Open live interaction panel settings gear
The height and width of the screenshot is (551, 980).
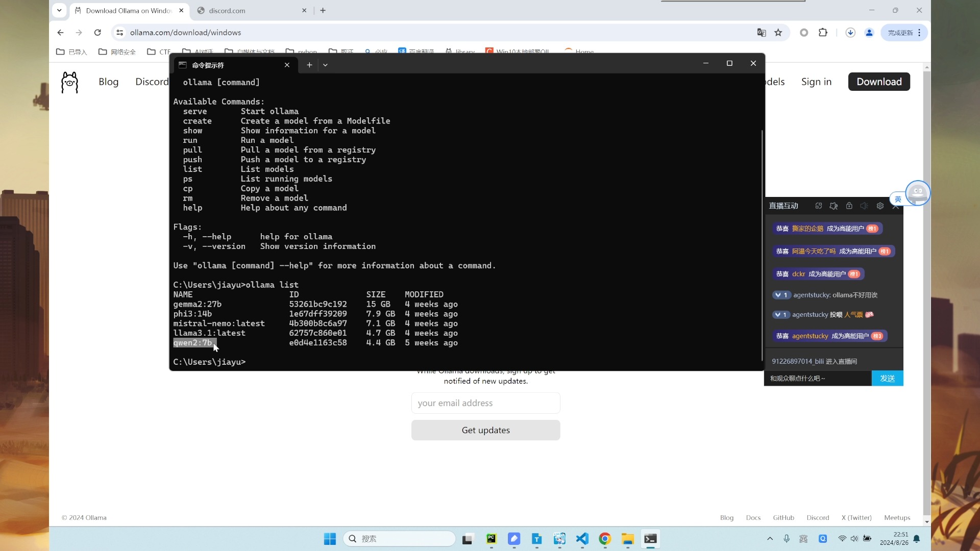point(880,206)
